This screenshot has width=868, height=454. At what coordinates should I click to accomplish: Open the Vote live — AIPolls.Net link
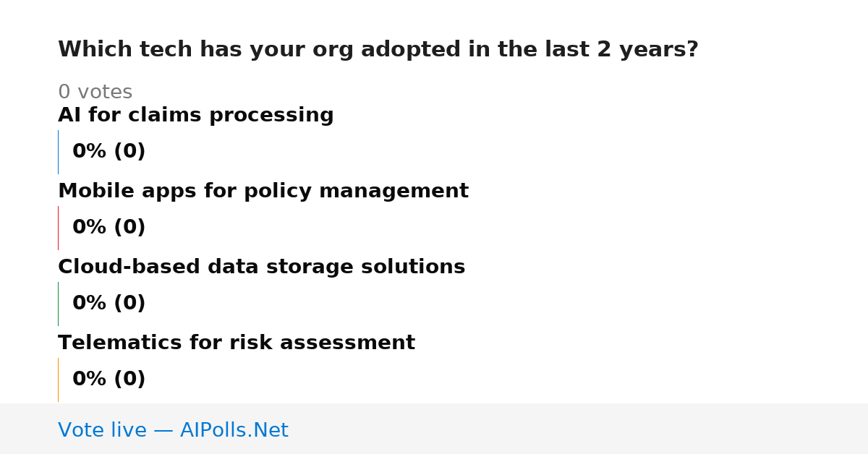click(x=173, y=430)
